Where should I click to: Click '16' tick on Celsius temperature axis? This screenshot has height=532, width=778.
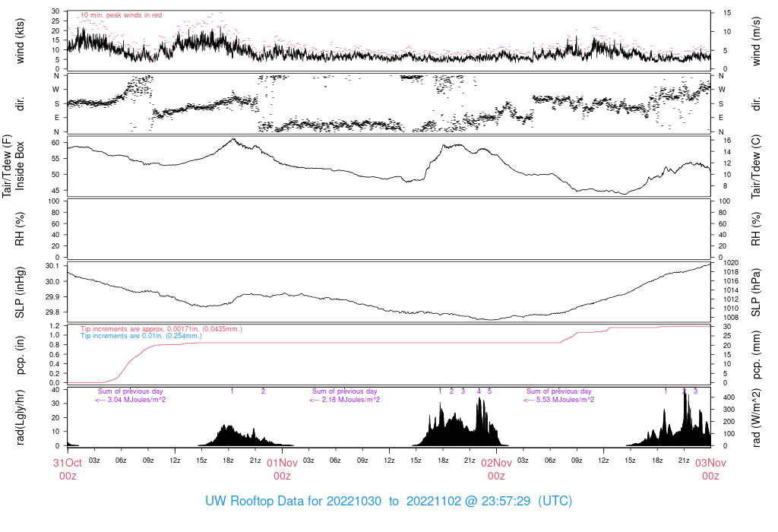(x=727, y=141)
